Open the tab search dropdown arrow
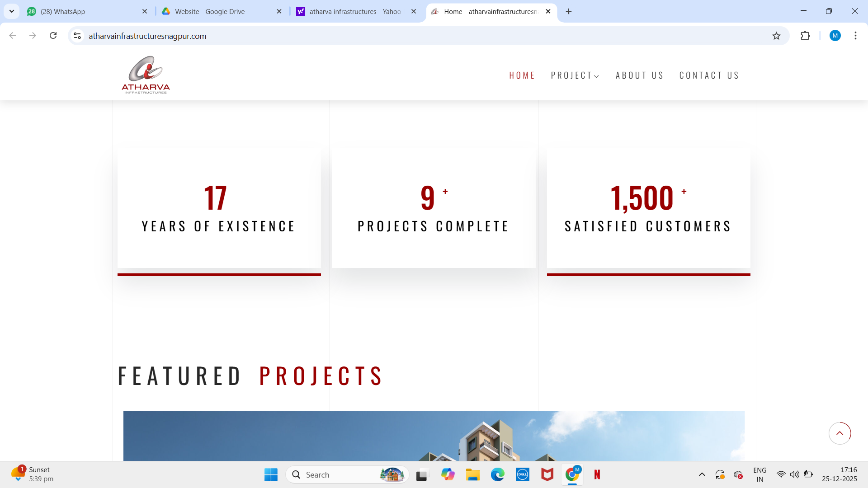 pos(12,11)
